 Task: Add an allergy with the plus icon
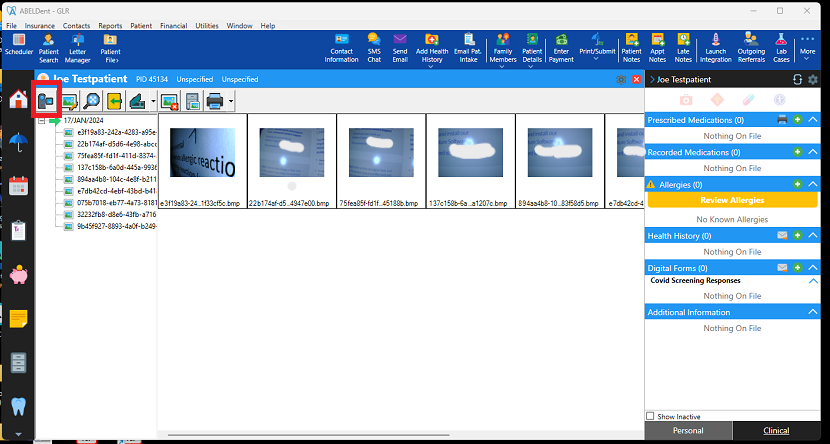(x=798, y=184)
